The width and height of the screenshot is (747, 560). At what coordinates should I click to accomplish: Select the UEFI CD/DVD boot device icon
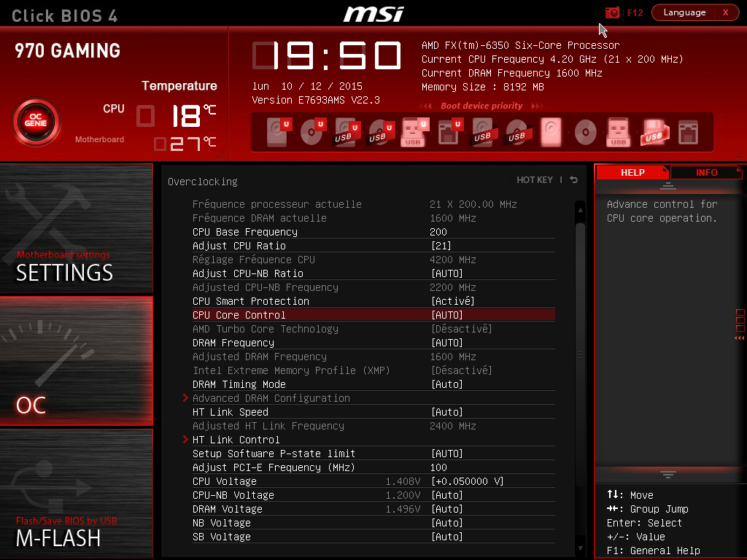313,131
